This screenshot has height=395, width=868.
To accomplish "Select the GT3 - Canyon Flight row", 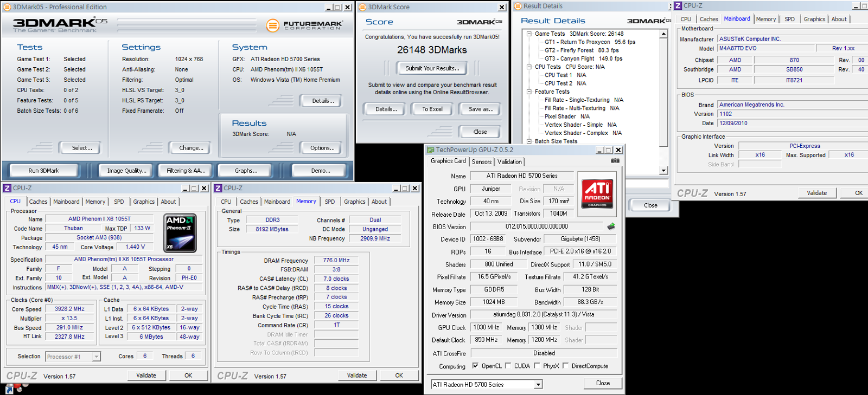I will pos(583,59).
